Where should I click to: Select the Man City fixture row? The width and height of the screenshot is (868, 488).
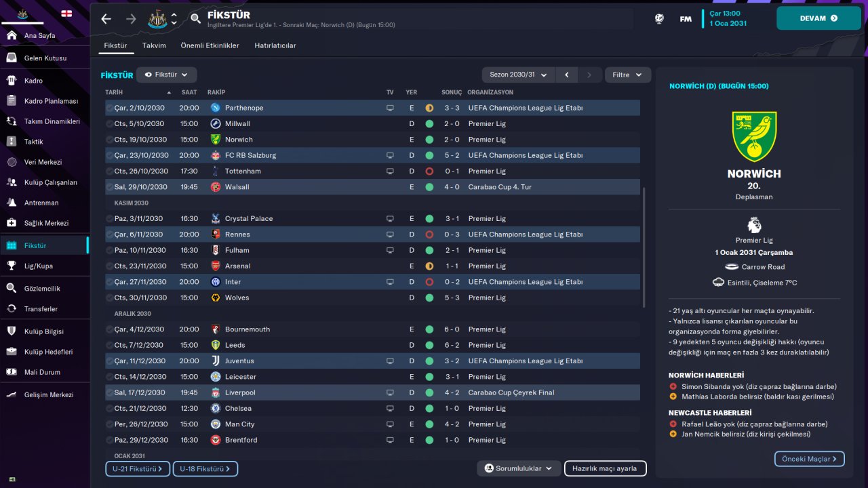372,424
